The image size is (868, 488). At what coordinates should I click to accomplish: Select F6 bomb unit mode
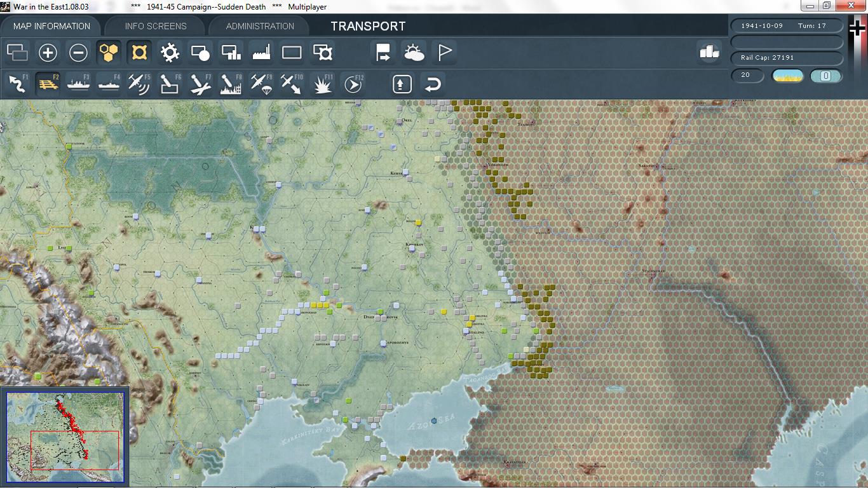170,84
